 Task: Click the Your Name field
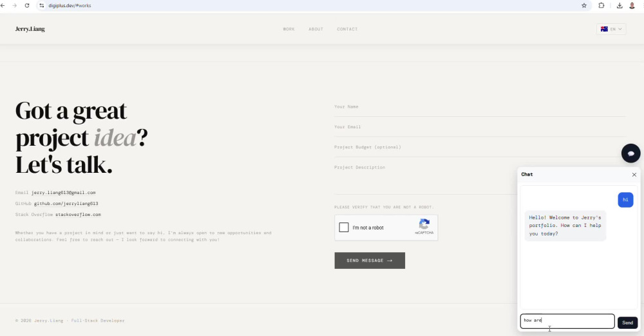[480, 107]
